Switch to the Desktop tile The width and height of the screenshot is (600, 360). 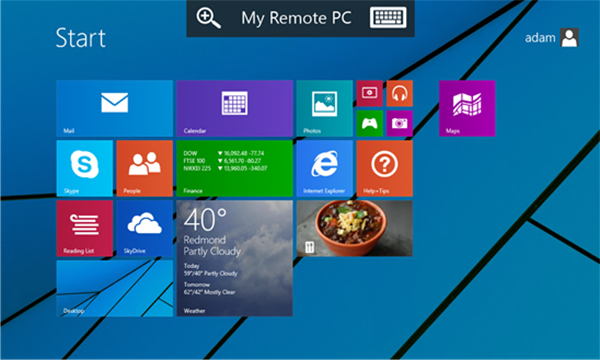pos(114,288)
